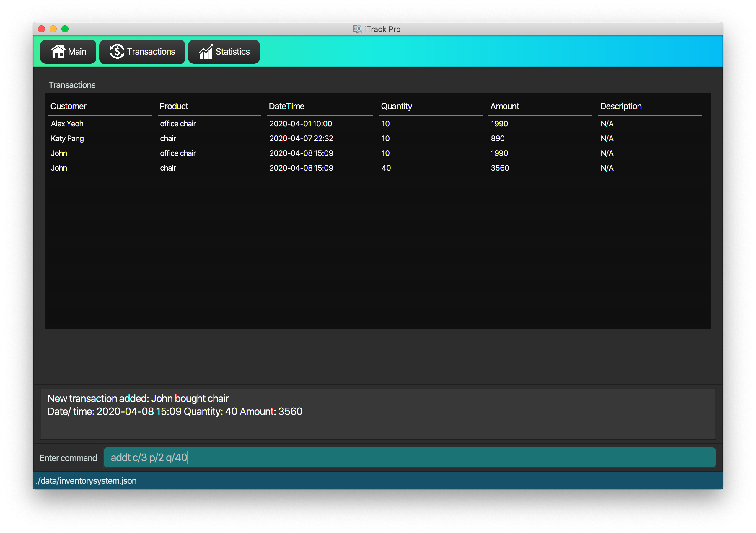756x533 pixels.
Task: Click the dollar sign Transactions icon
Action: click(117, 52)
